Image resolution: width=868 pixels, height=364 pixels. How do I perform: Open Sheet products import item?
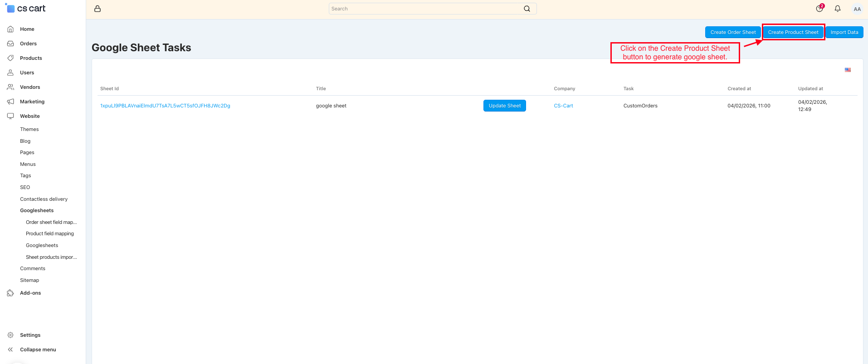51,257
